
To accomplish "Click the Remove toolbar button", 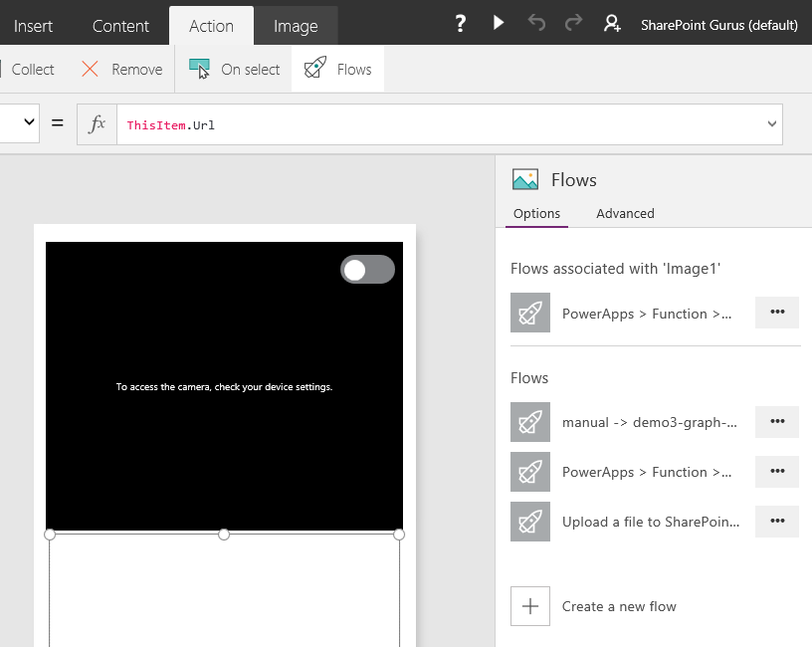I will click(x=121, y=69).
